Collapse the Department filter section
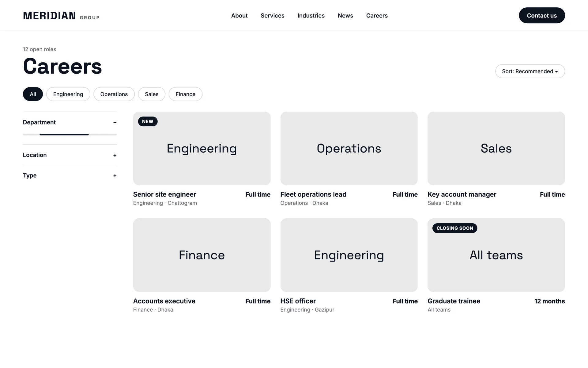The image size is (588, 368). tap(70, 122)
